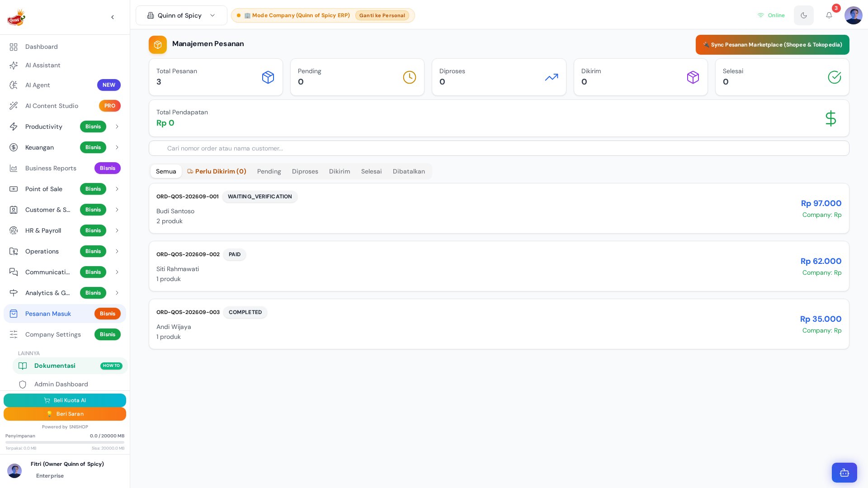The width and height of the screenshot is (868, 488).
Task: Click the Point of Sale icon
Action: 14,189
